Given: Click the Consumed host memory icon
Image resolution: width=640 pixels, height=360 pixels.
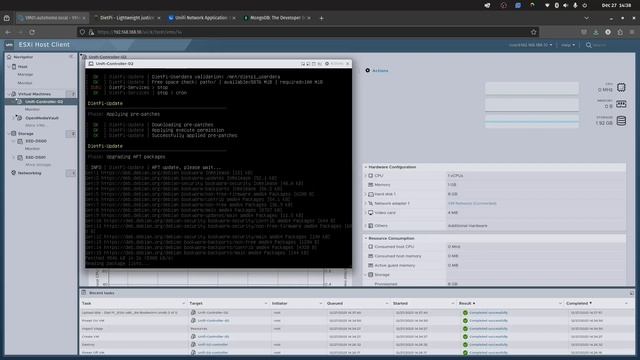Looking at the screenshot, I should 371,256.
